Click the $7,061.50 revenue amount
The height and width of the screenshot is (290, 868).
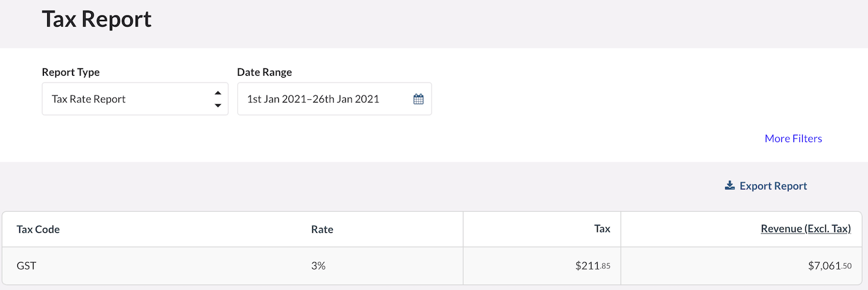coord(829,266)
